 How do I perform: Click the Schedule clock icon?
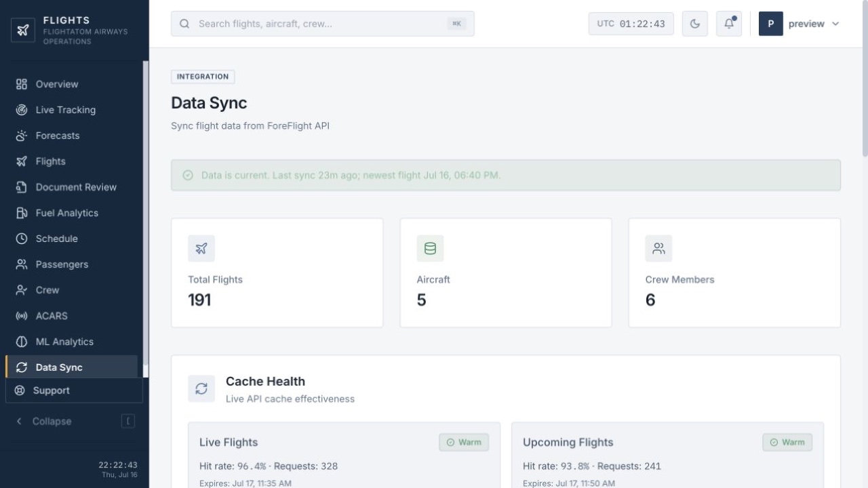(22, 239)
